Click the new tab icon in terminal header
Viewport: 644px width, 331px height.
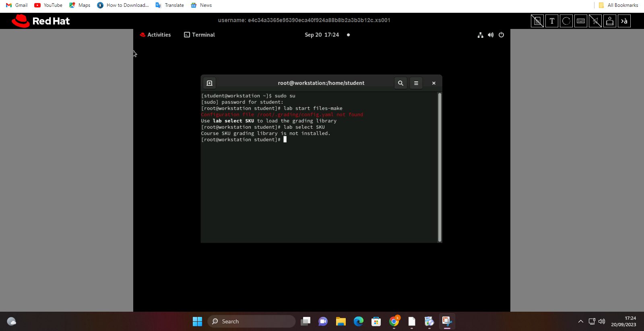point(209,83)
